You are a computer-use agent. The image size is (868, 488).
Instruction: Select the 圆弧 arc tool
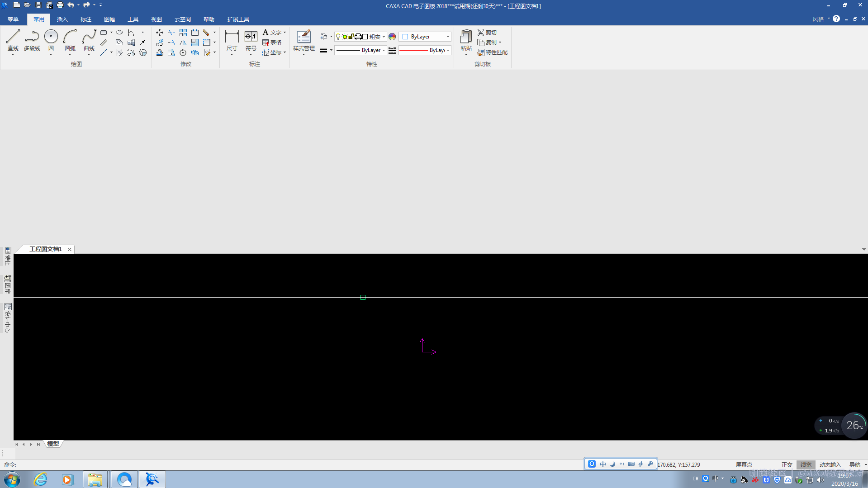[70, 40]
